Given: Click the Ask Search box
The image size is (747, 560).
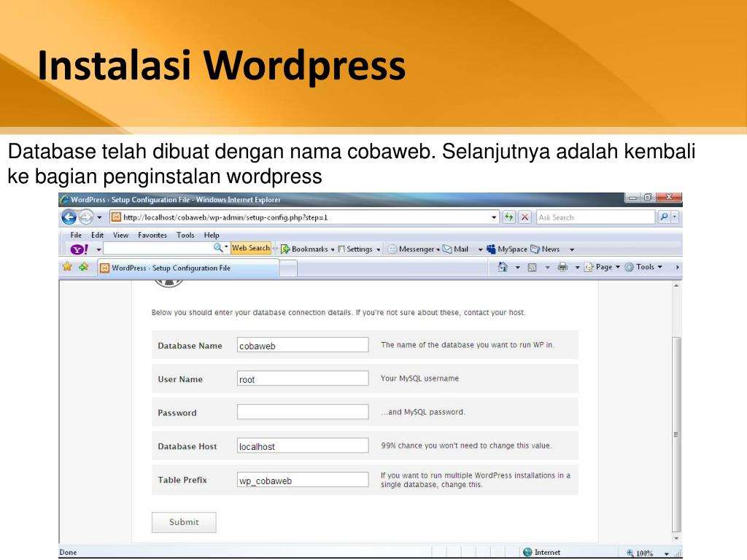Looking at the screenshot, I should 595,217.
